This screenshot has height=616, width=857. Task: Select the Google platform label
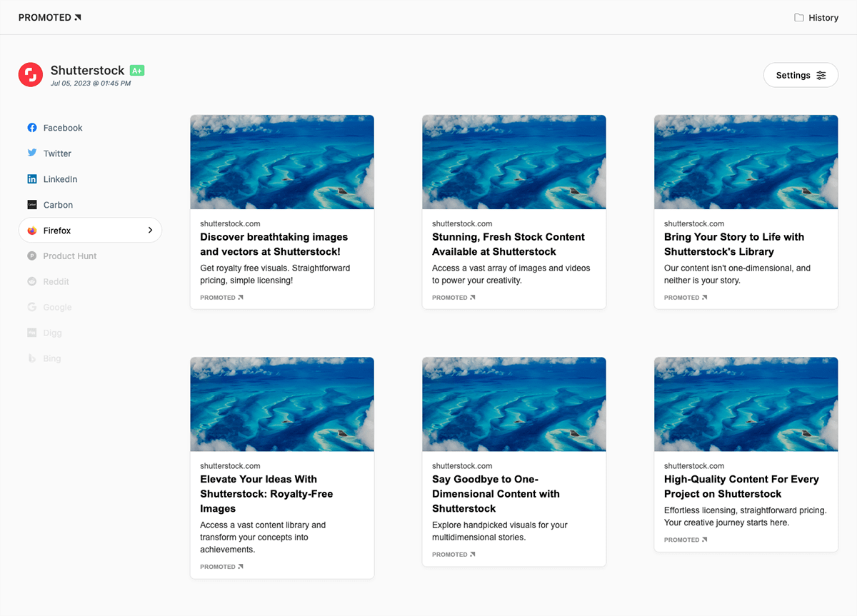[x=57, y=307]
